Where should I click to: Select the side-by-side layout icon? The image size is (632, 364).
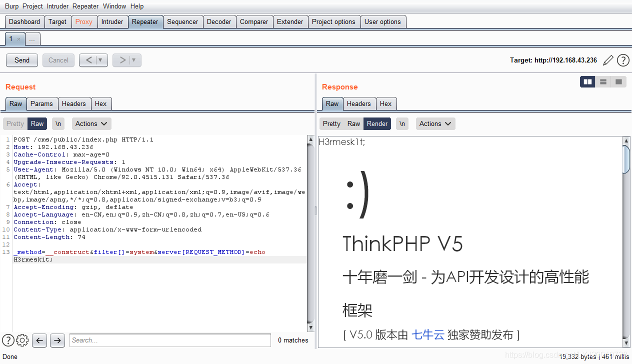click(587, 81)
